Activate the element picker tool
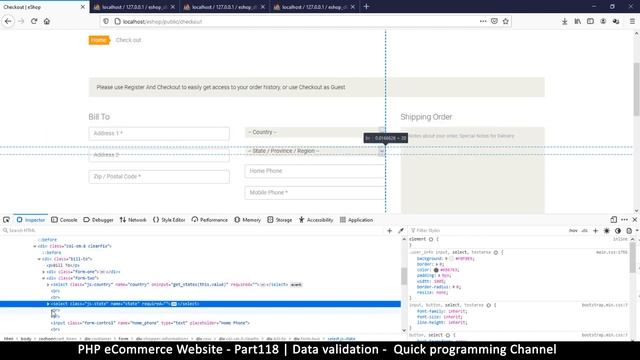Image resolution: width=640 pixels, height=360 pixels. pos(7,220)
